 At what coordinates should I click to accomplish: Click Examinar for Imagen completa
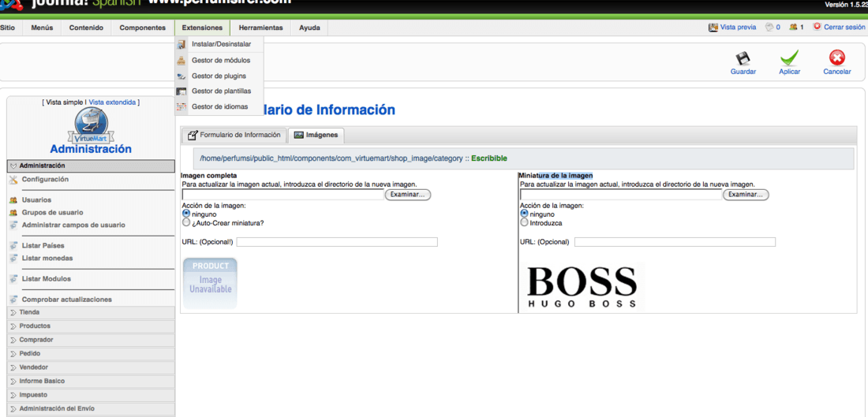pyautogui.click(x=407, y=195)
